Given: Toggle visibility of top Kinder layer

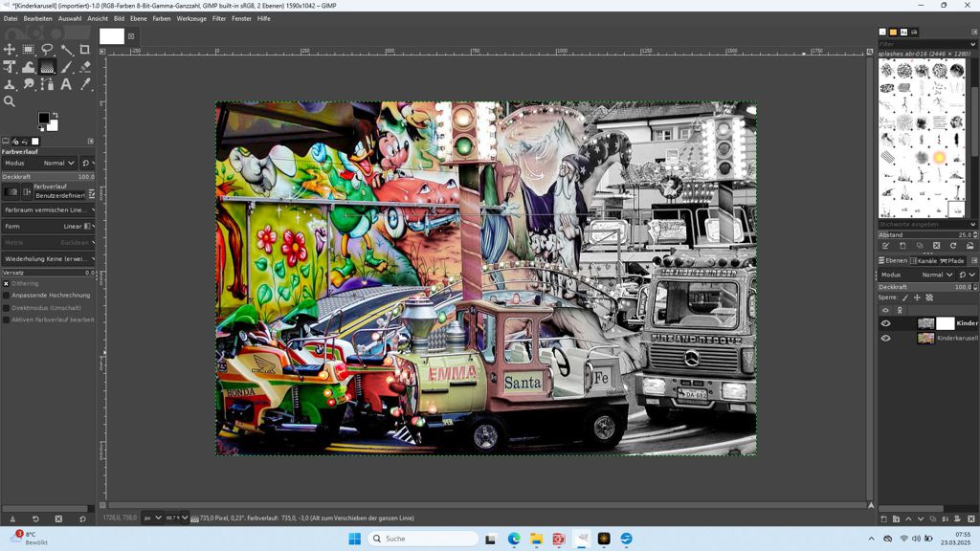Looking at the screenshot, I should (885, 323).
